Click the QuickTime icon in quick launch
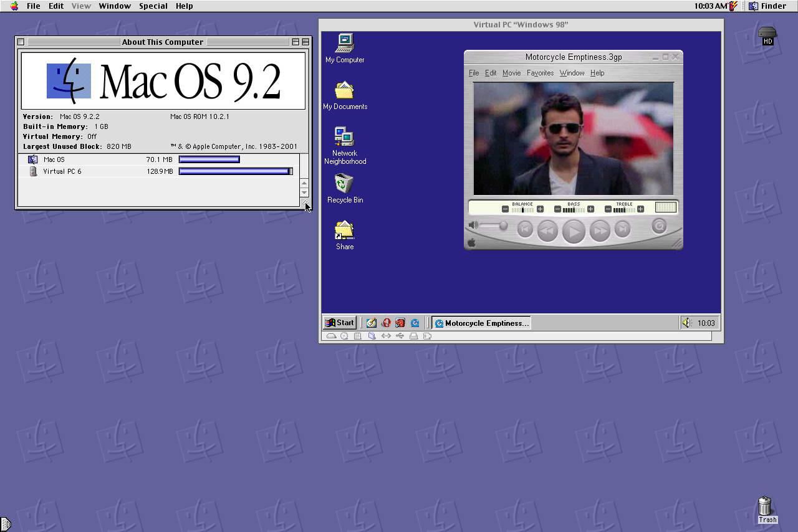798x532 pixels. (415, 323)
